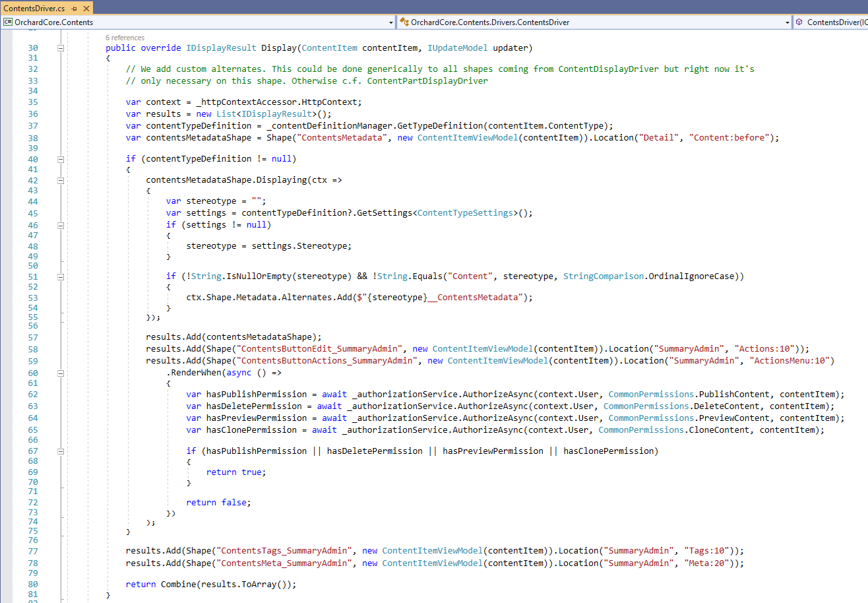This screenshot has height=603, width=868.
Task: Collapse the if block at line 40
Action: (x=60, y=159)
